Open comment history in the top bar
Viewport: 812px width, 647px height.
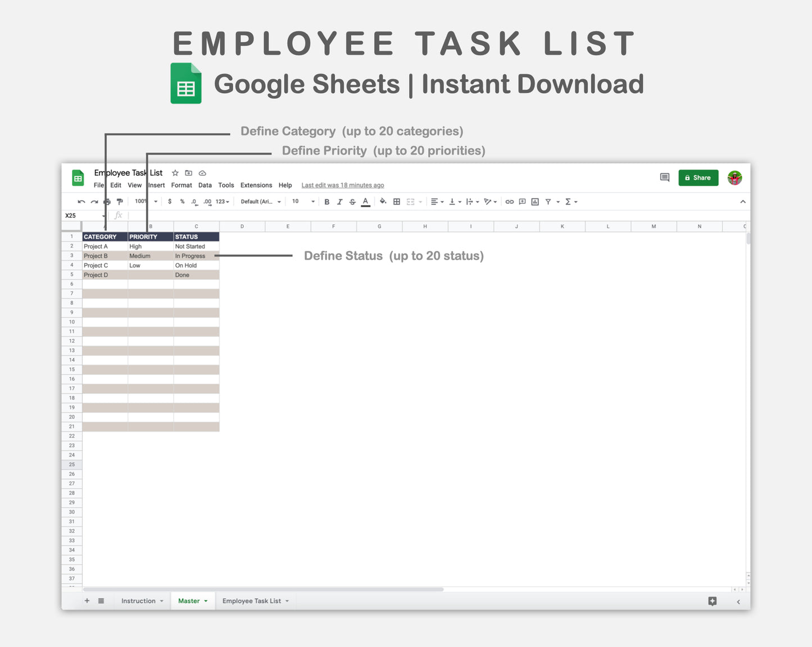point(664,177)
